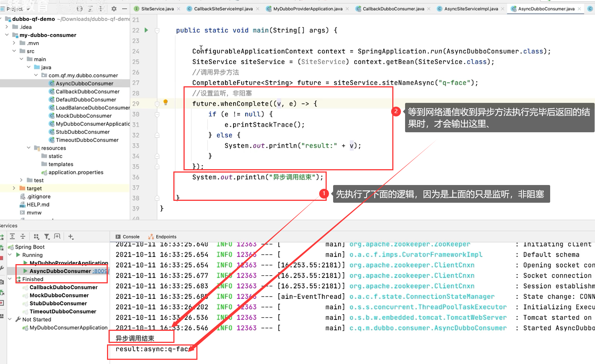
Task: Click ThreadPoolTaskExecutor logger name in console
Action: coord(428,307)
